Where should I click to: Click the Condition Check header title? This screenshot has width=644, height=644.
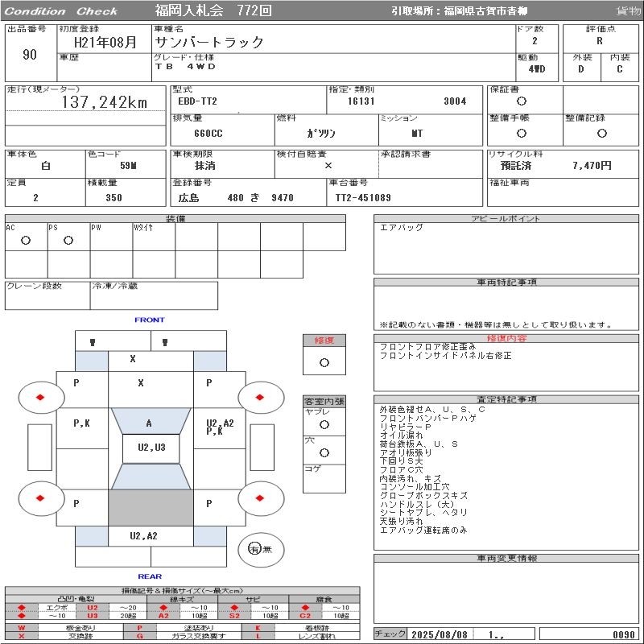(x=61, y=11)
